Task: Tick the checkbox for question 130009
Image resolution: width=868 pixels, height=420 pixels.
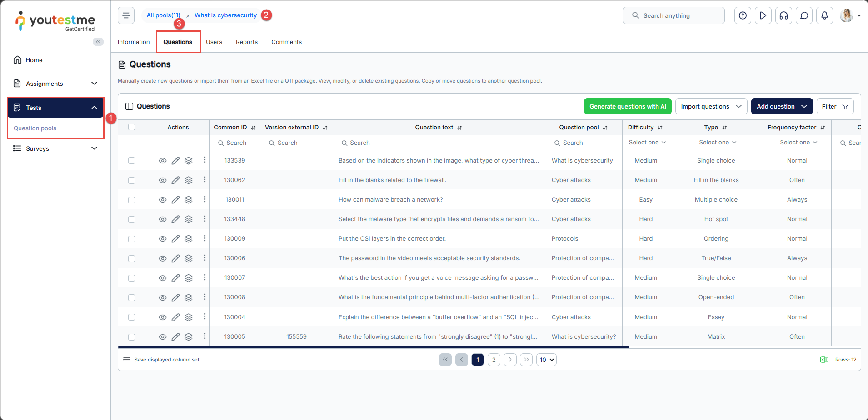Action: coord(132,239)
